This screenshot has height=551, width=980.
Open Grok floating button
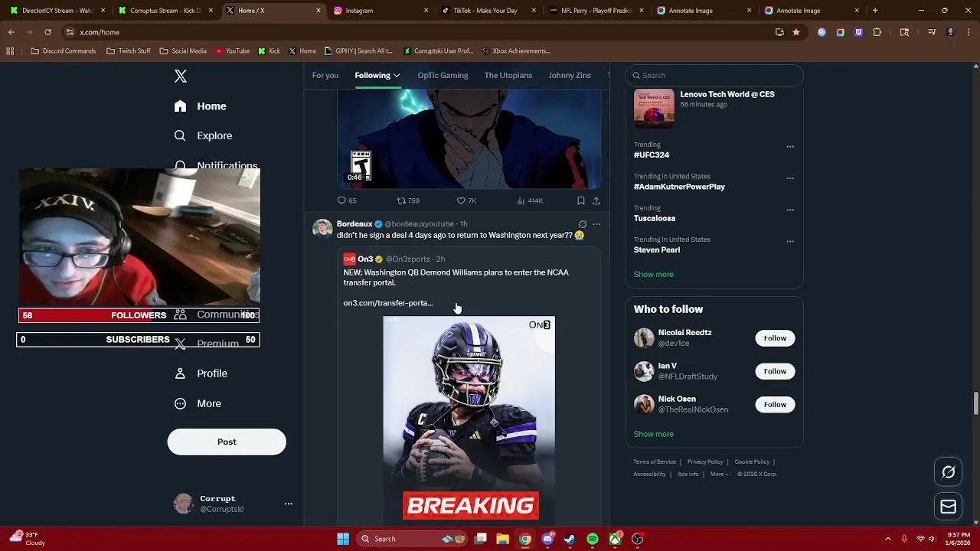(x=948, y=472)
